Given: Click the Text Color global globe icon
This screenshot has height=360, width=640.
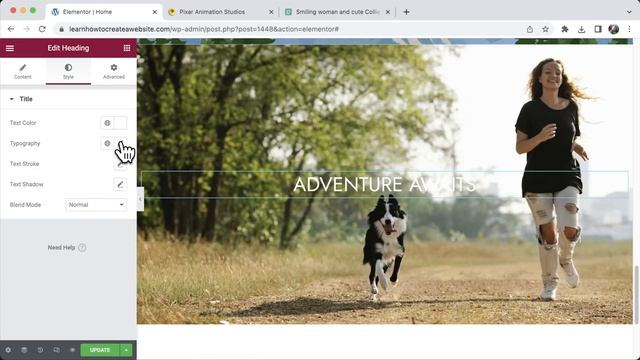Looking at the screenshot, I should coord(107,123).
